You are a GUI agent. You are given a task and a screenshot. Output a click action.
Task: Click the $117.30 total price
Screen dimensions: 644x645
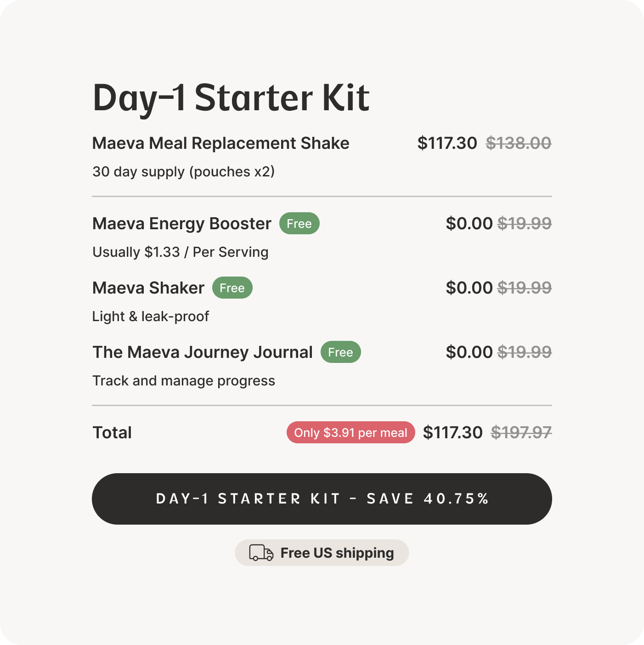tap(453, 432)
